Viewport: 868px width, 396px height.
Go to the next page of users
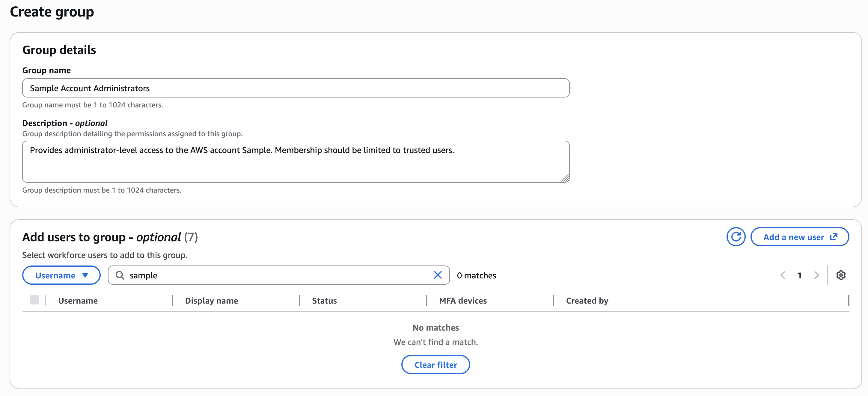(x=816, y=275)
